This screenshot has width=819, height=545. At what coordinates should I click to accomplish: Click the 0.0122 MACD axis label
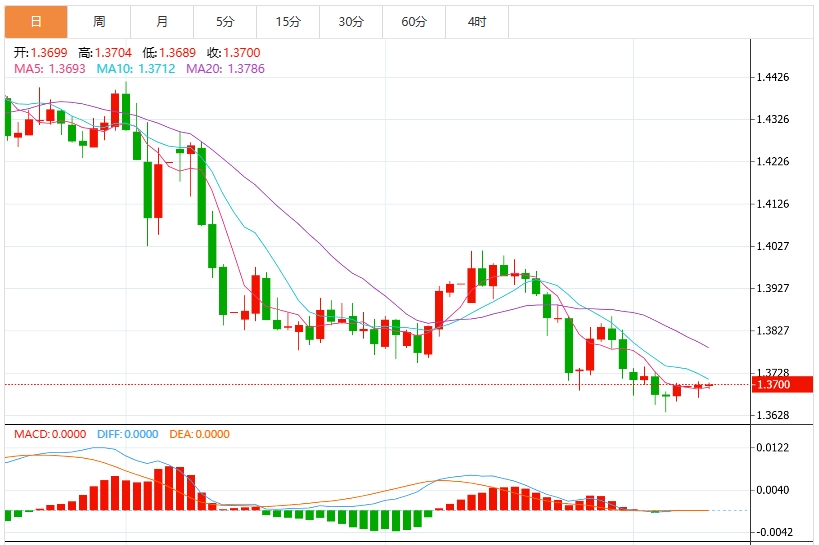click(773, 447)
